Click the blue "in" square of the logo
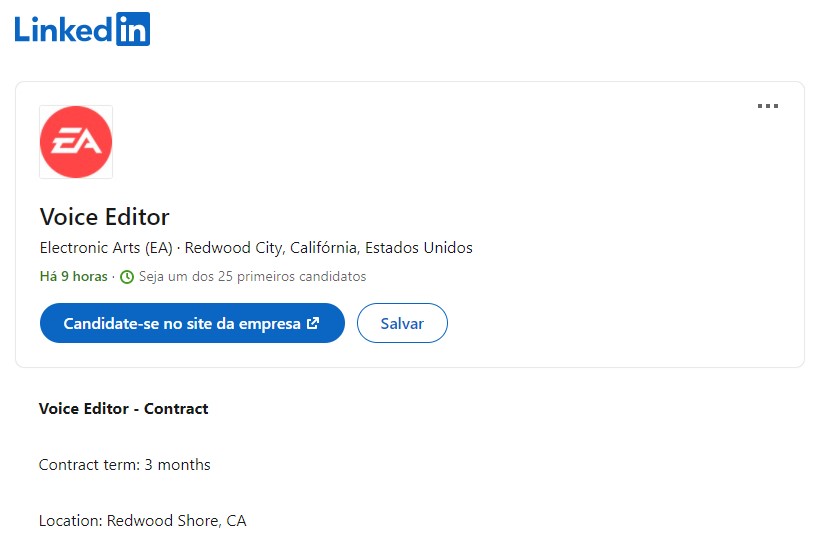Screen dimensions: 820x553 tap(133, 29)
